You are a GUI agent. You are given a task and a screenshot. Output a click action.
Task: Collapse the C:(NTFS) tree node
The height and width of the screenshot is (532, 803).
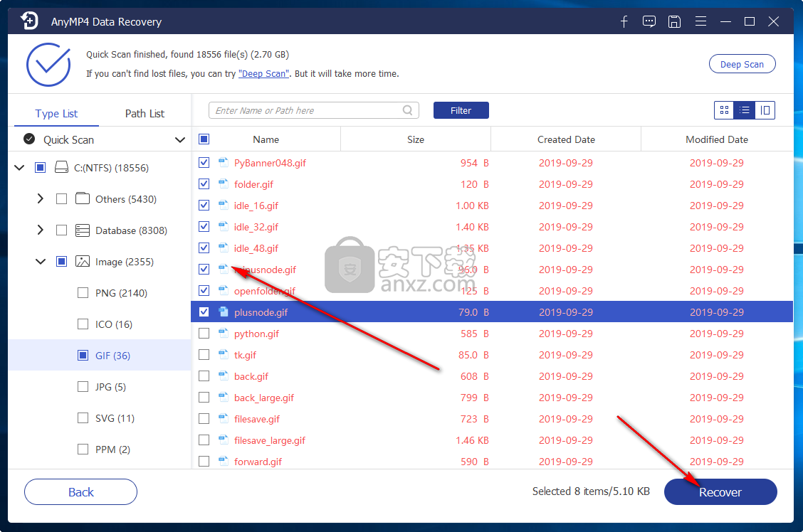(x=19, y=167)
